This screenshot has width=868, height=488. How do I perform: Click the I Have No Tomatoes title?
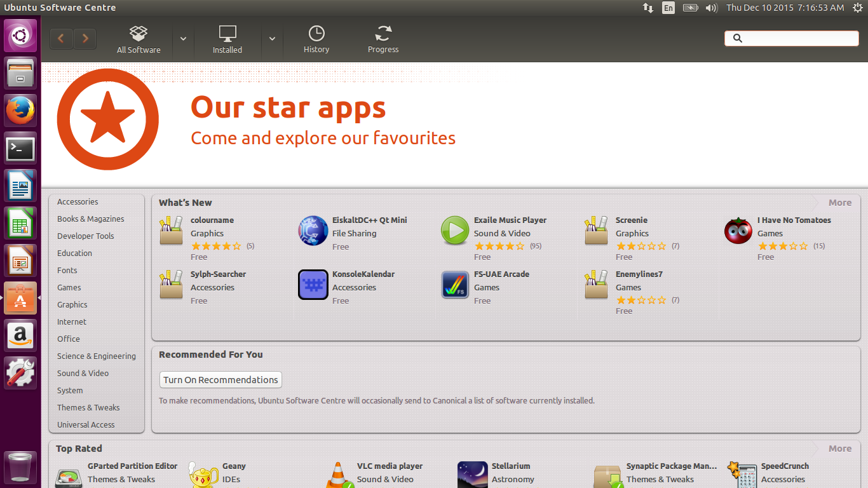point(794,220)
